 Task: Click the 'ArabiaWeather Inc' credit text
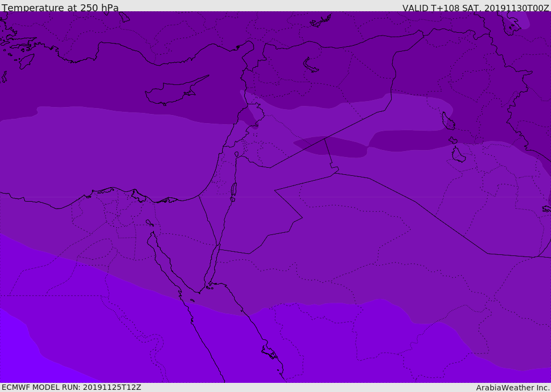tap(513, 388)
